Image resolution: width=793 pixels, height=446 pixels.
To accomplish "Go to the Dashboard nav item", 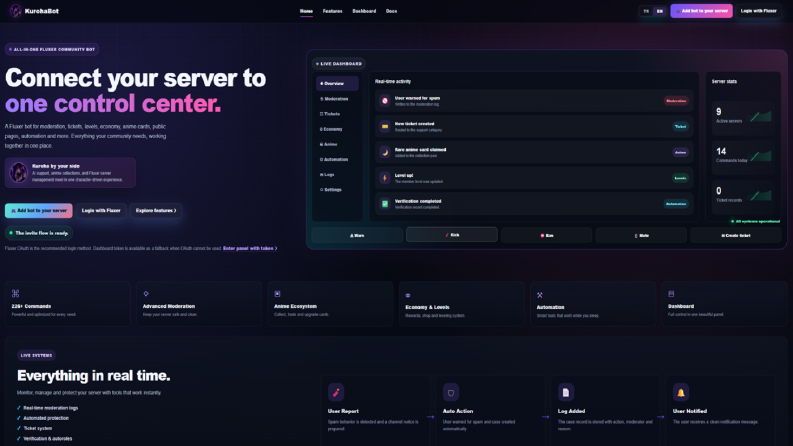I will tap(364, 11).
